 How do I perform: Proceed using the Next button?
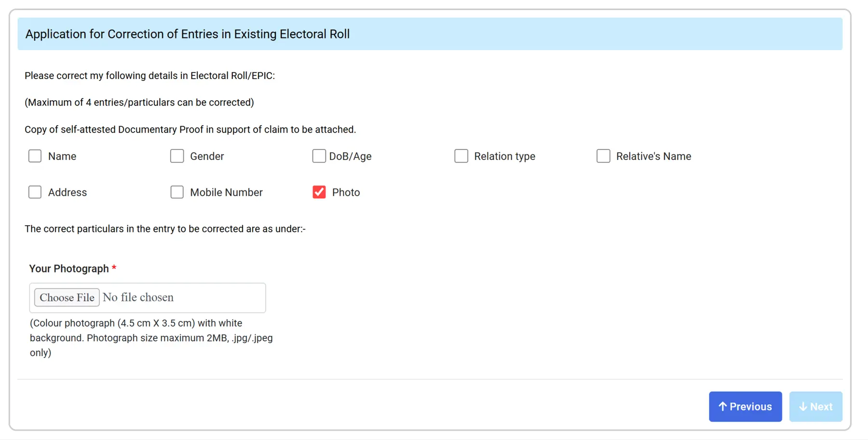pyautogui.click(x=815, y=407)
